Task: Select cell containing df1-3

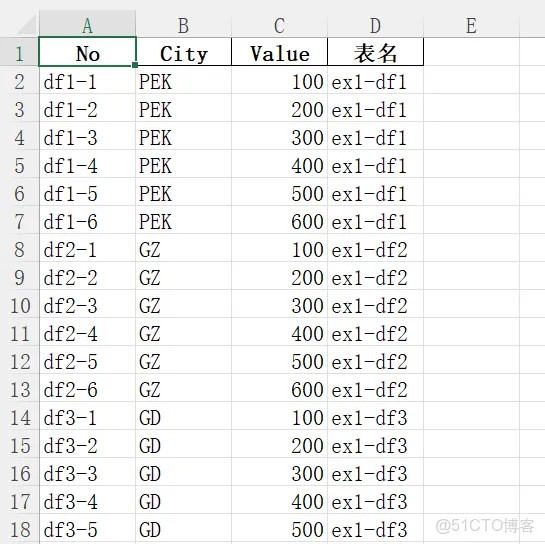Action: pos(88,136)
